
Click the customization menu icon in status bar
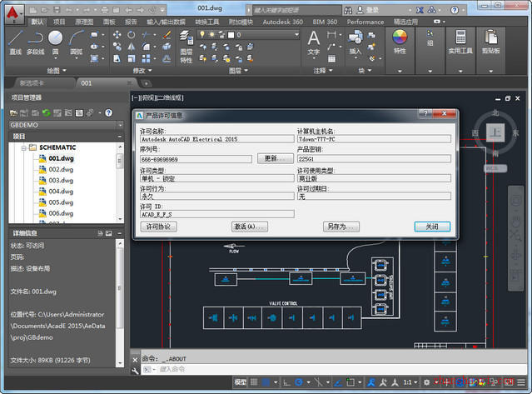pos(521,382)
